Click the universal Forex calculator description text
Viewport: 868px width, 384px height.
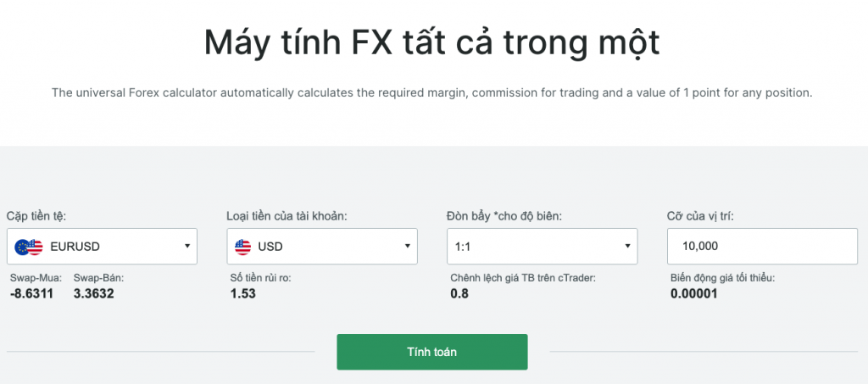pyautogui.click(x=432, y=92)
